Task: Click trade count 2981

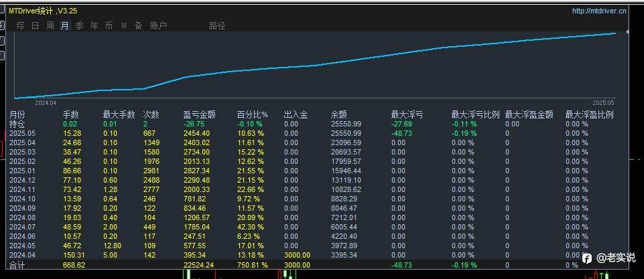Action: click(151, 171)
